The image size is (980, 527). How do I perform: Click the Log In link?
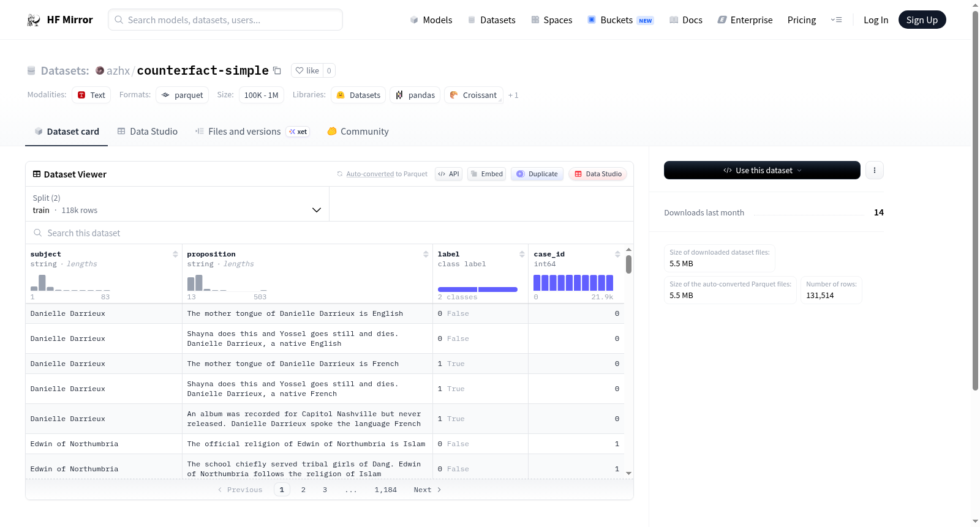(876, 20)
